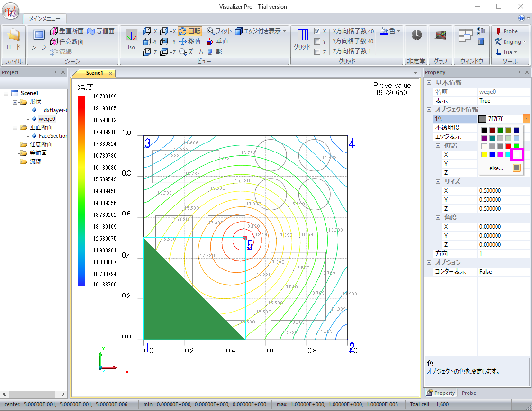Open the 非定常 clock icon
532x411 pixels.
point(416,36)
